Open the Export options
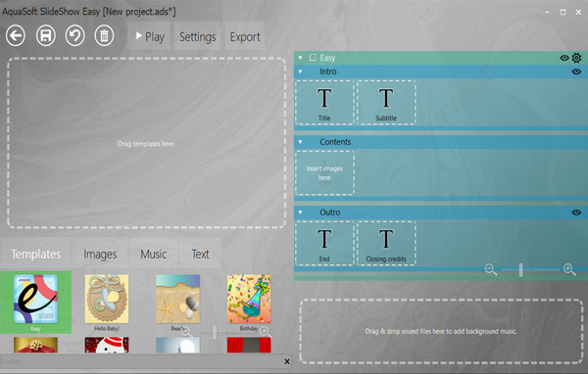The height and width of the screenshot is (374, 588). coord(245,36)
